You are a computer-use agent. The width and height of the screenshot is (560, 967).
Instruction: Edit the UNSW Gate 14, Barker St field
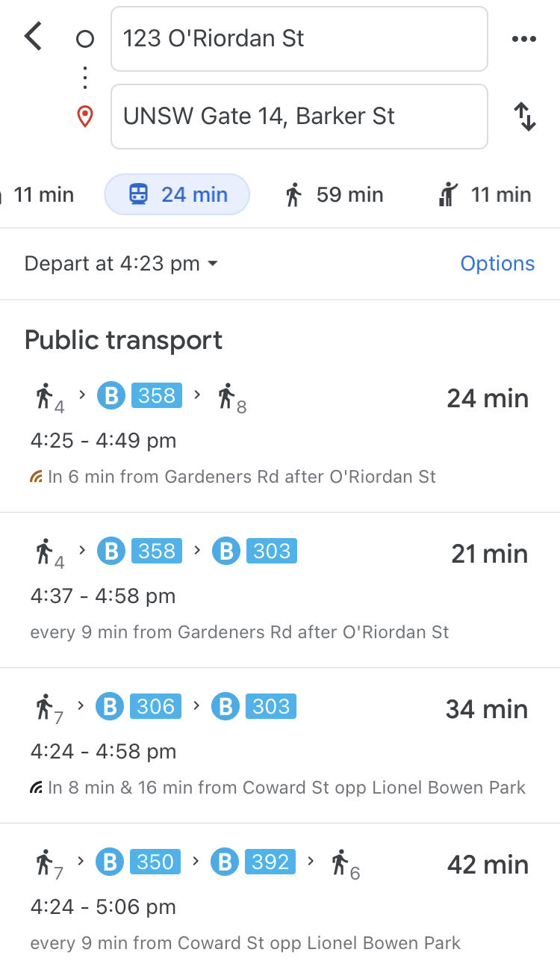coord(299,117)
